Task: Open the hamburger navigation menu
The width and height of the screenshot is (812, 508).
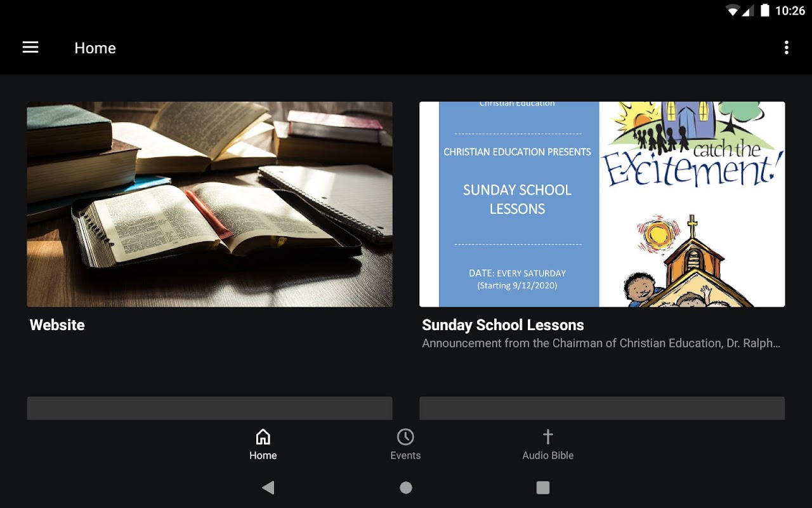Action: coord(30,48)
